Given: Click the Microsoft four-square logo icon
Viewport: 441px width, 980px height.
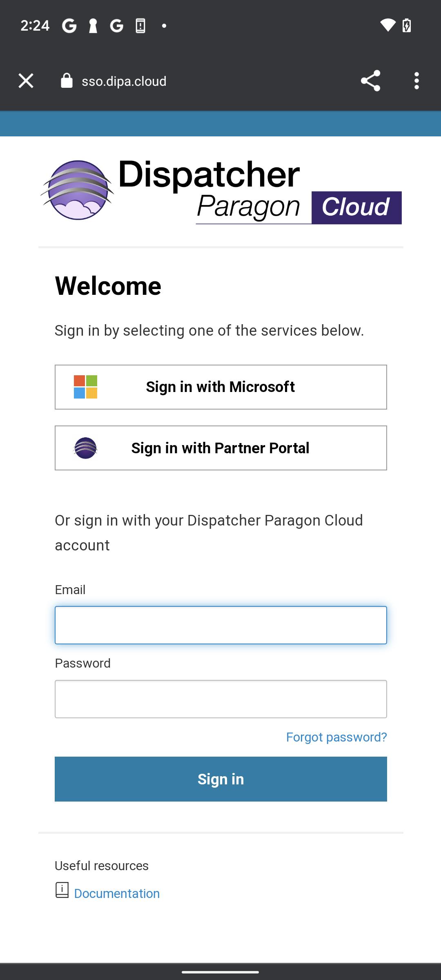Looking at the screenshot, I should pyautogui.click(x=85, y=387).
